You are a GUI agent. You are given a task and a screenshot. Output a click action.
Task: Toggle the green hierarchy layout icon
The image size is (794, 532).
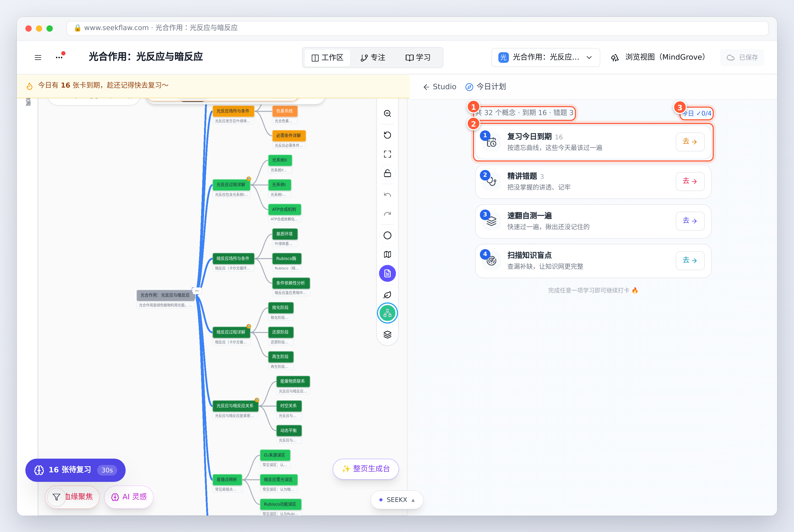click(x=387, y=313)
